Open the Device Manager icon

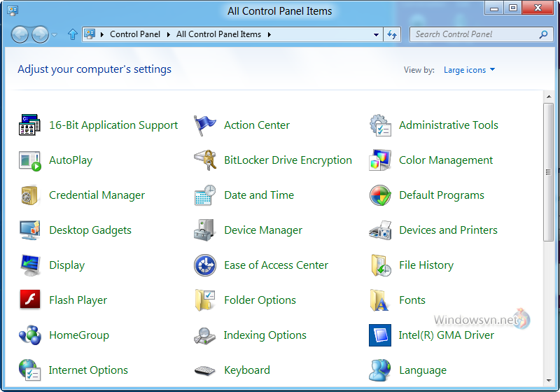[204, 230]
